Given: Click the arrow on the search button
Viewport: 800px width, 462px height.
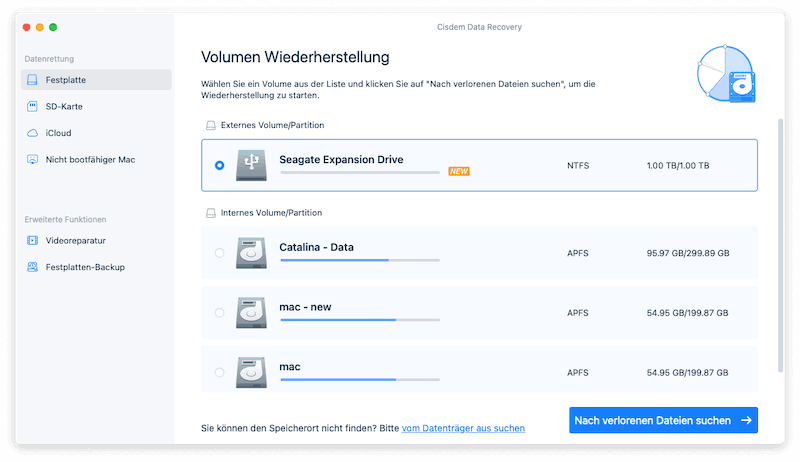Looking at the screenshot, I should [x=746, y=420].
